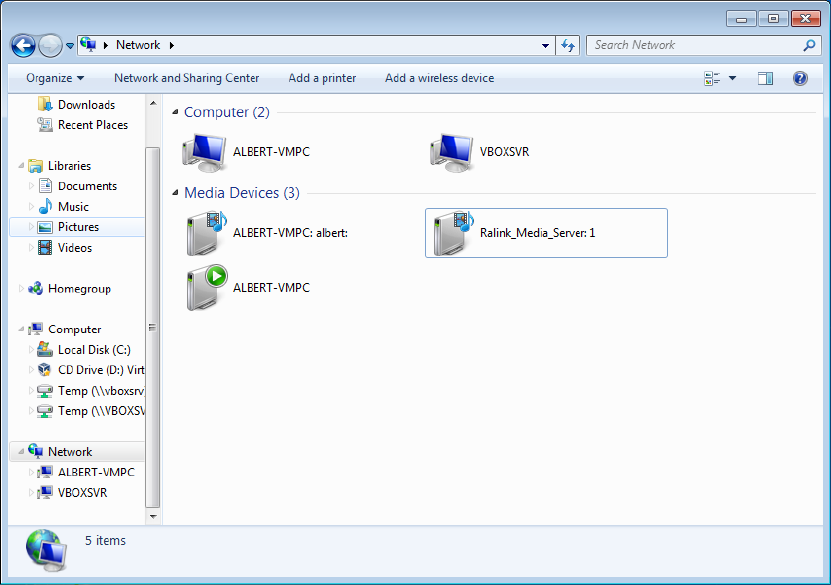Click Add a printer
The image size is (831, 585).
point(322,78)
